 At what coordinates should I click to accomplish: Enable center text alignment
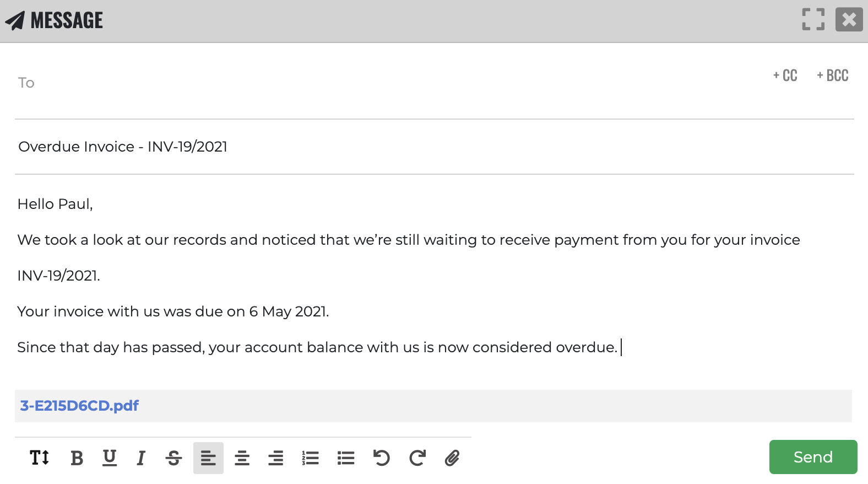coord(242,457)
